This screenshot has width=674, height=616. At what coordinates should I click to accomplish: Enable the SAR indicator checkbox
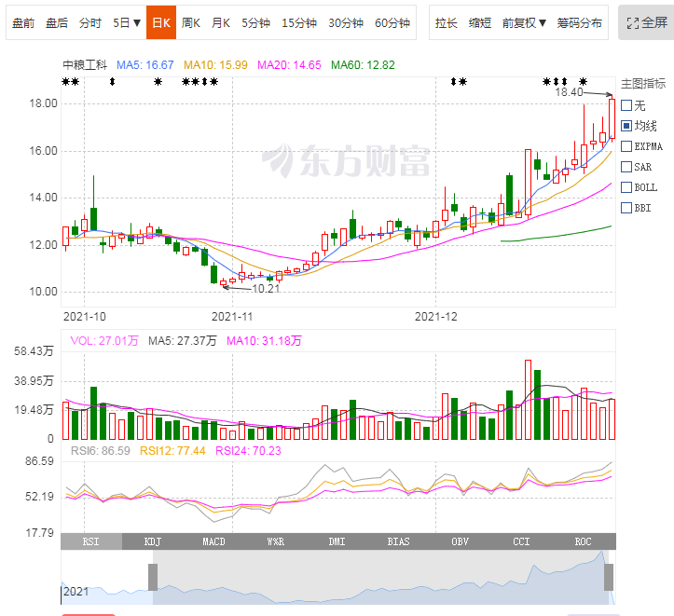[x=626, y=167]
